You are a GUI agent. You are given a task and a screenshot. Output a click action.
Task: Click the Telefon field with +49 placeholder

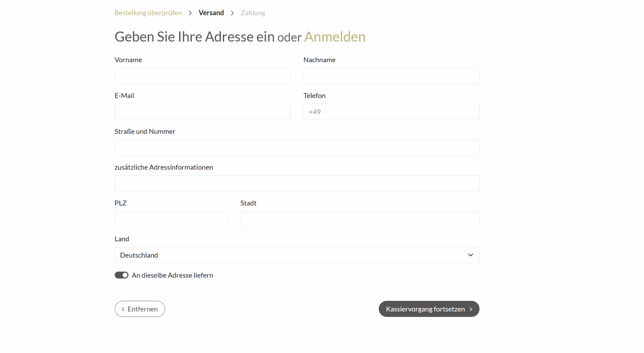pyautogui.click(x=391, y=112)
